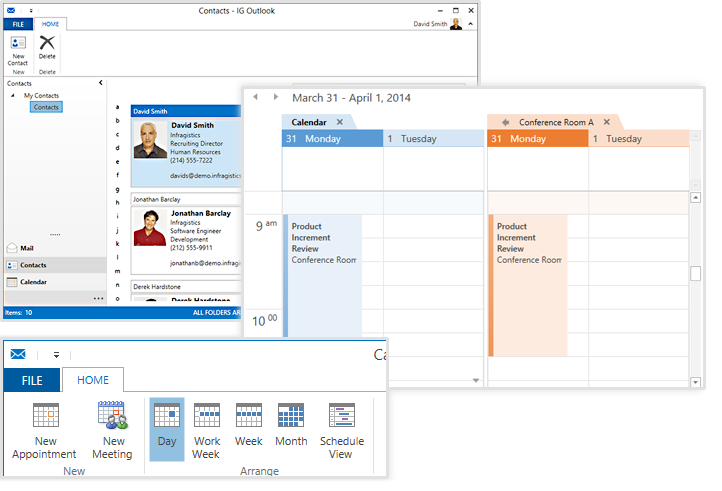Switch to Week view

[249, 425]
